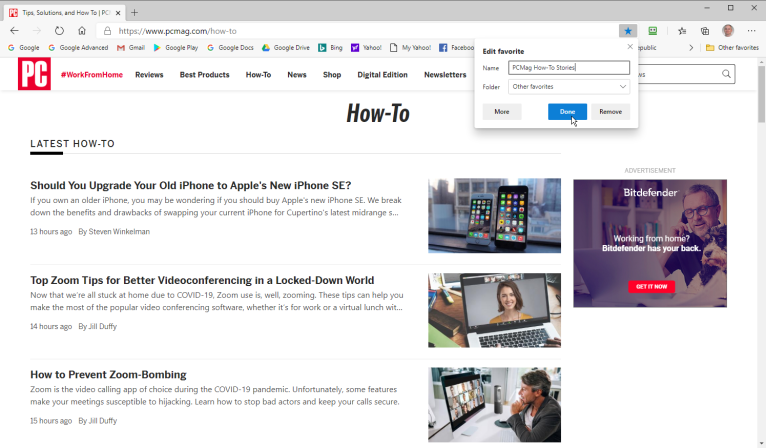
Task: Click the PC logo
Action: coord(34,74)
